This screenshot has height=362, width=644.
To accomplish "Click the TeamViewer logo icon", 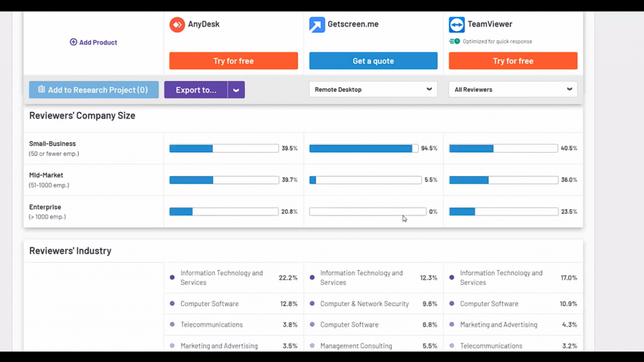I will [457, 25].
